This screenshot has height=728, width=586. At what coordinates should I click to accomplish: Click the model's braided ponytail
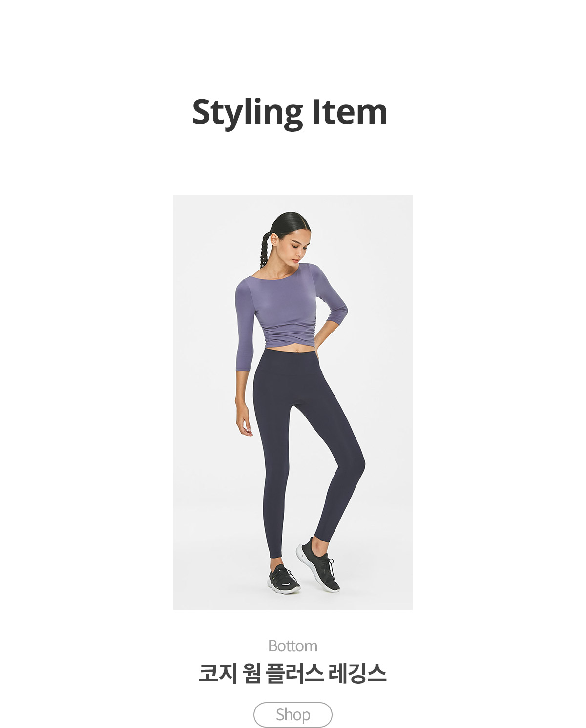pos(265,249)
